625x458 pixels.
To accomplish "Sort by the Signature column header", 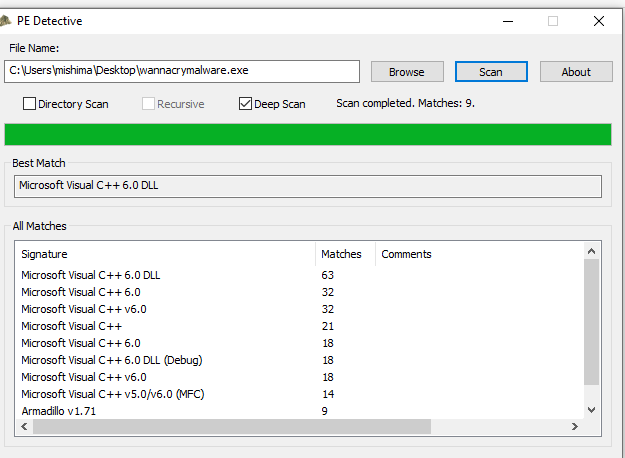I will tap(165, 254).
